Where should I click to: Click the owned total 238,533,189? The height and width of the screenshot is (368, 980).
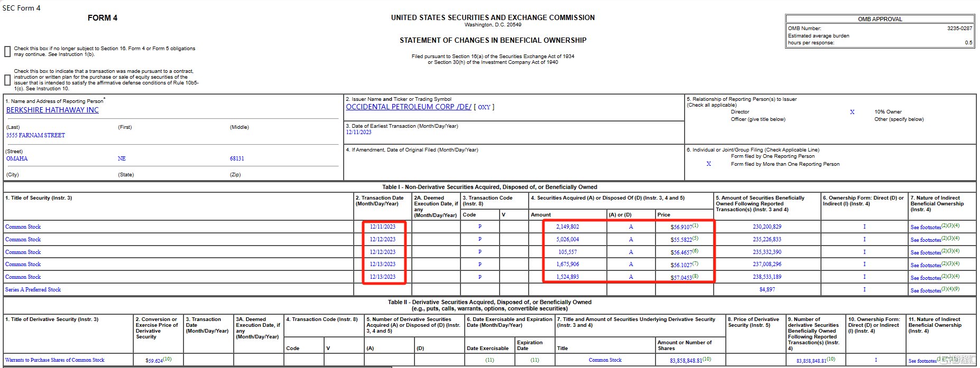pyautogui.click(x=767, y=277)
